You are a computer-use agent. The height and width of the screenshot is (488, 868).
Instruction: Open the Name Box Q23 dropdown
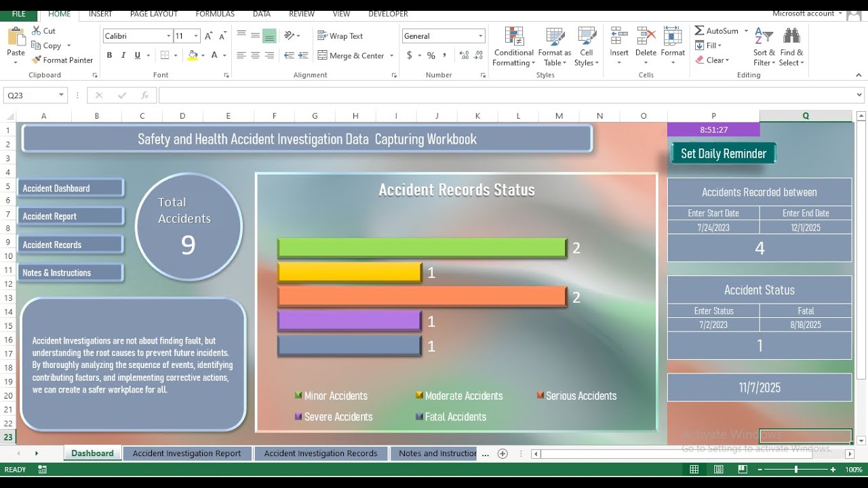[61, 96]
